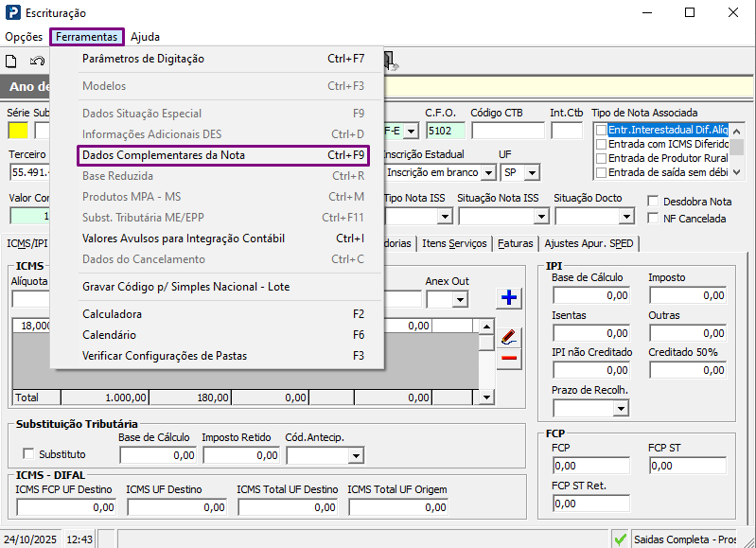Screen dimensions: 756x548
Task: Click the Escrituração app logo icon
Action: pyautogui.click(x=12, y=13)
